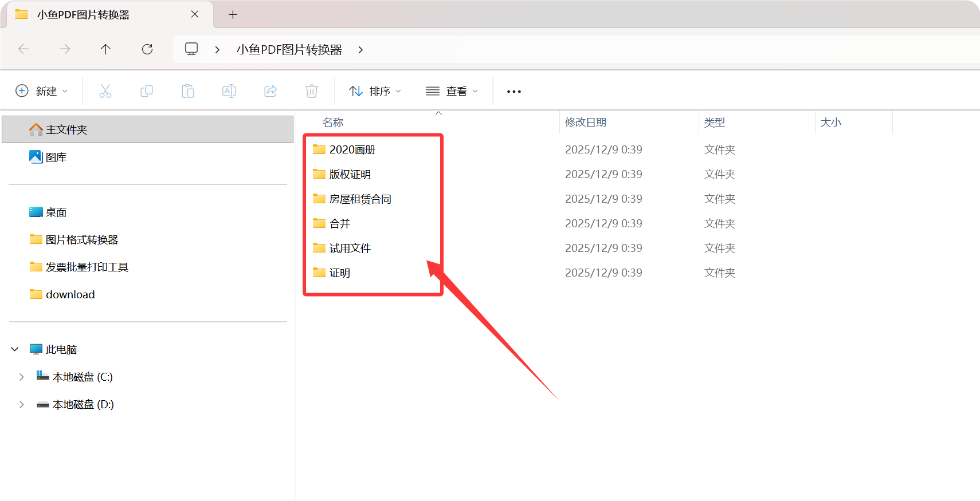Add a new tab with plus button

click(x=233, y=14)
